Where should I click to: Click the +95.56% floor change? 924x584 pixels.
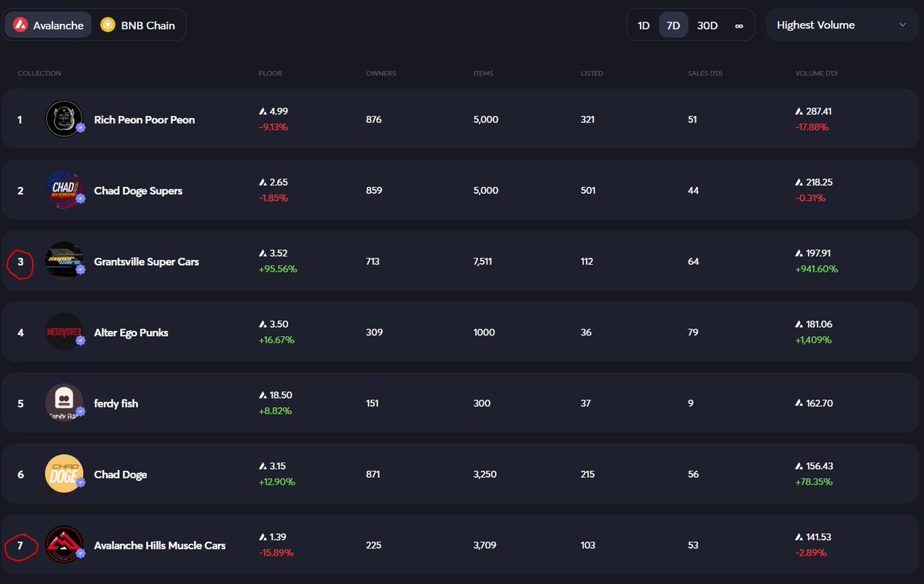point(278,269)
